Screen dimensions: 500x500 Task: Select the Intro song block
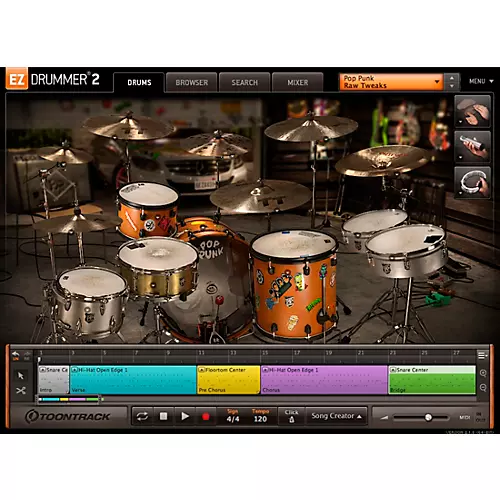(53, 380)
